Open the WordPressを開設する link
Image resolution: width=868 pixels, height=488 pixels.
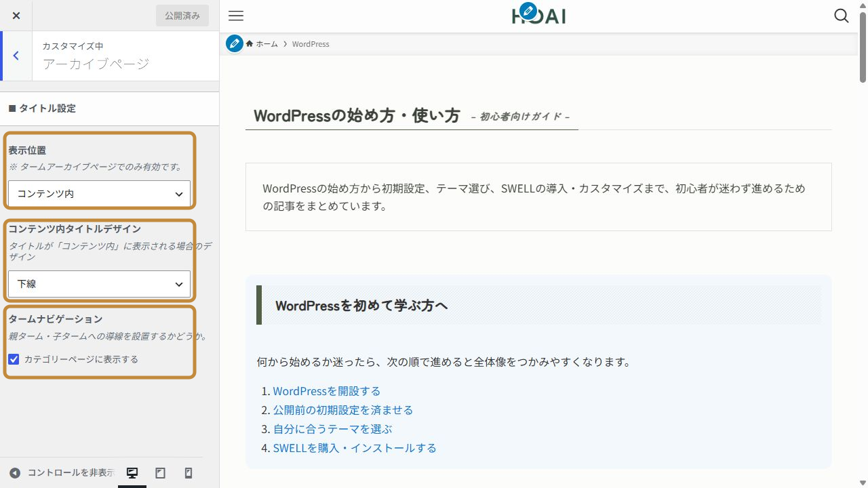point(327,391)
